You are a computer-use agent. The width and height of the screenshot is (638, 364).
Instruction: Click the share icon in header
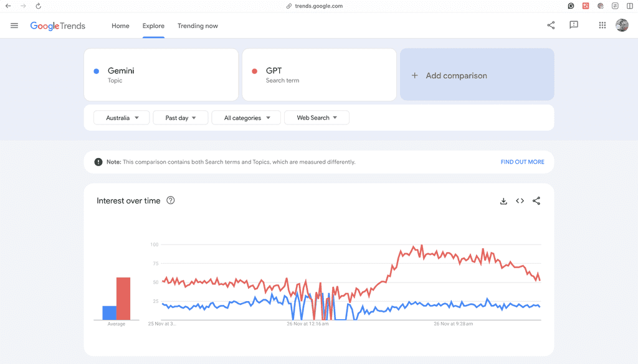[551, 26]
